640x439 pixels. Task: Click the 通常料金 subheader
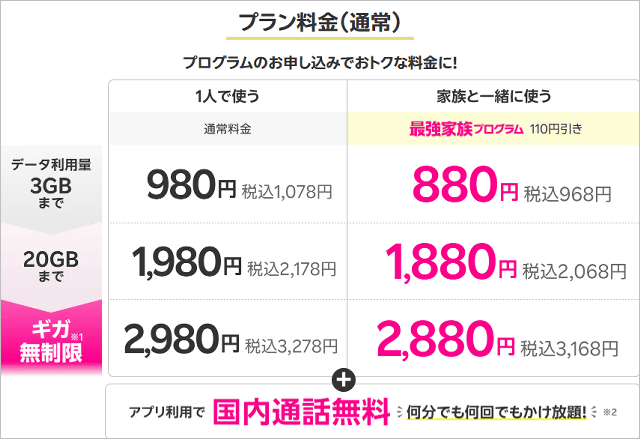point(226,129)
